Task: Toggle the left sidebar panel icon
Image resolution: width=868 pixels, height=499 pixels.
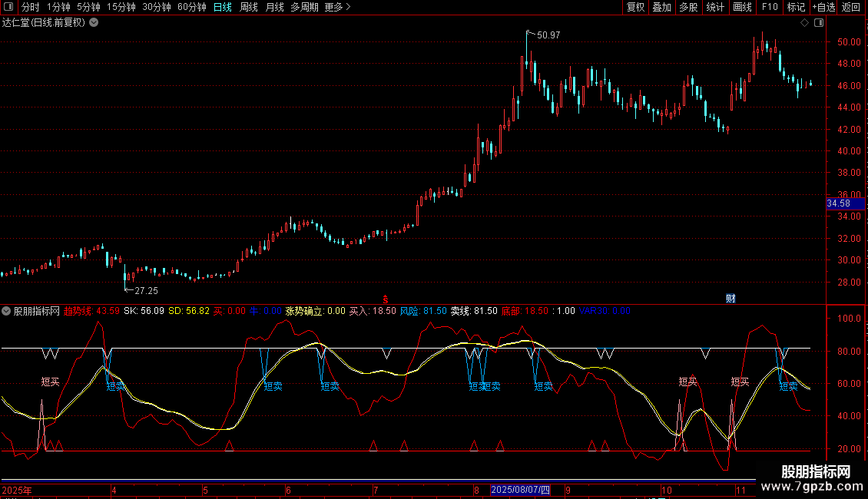Action: (x=8, y=7)
